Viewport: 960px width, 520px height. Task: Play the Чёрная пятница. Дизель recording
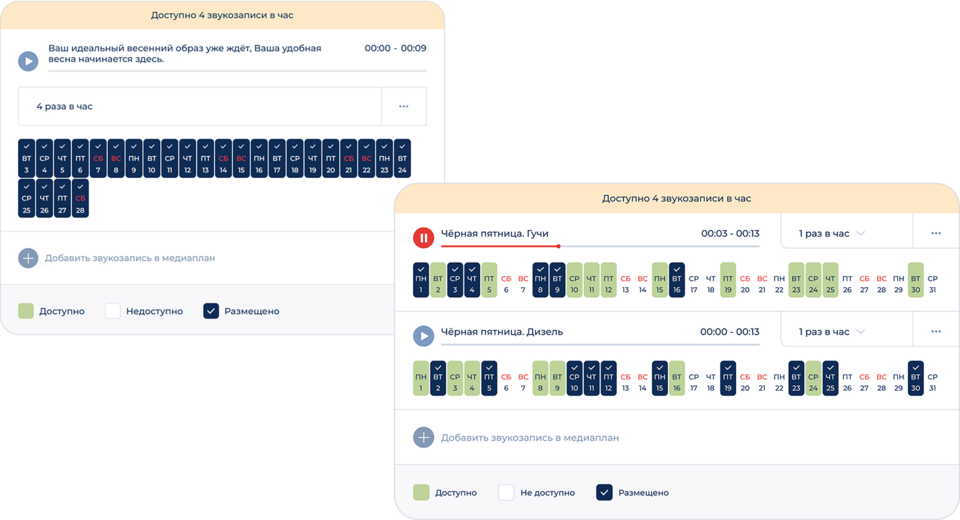coord(423,336)
